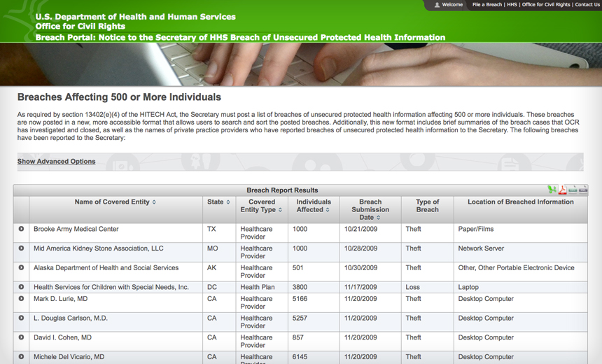Click the 5257 individuals affected value
Image resolution: width=602 pixels, height=364 pixels.
coord(300,318)
